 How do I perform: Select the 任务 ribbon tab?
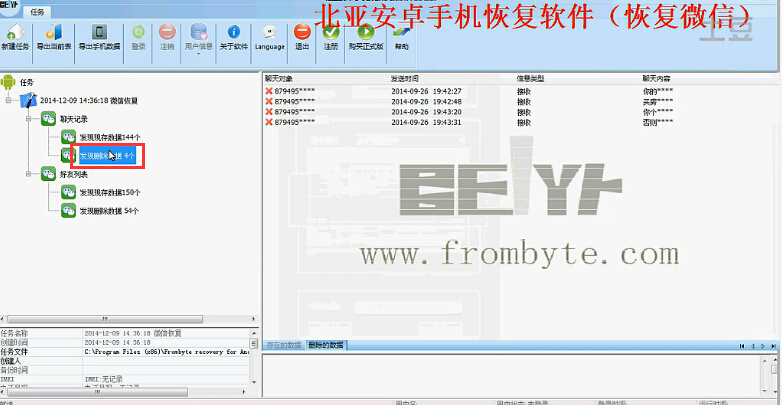[x=37, y=10]
